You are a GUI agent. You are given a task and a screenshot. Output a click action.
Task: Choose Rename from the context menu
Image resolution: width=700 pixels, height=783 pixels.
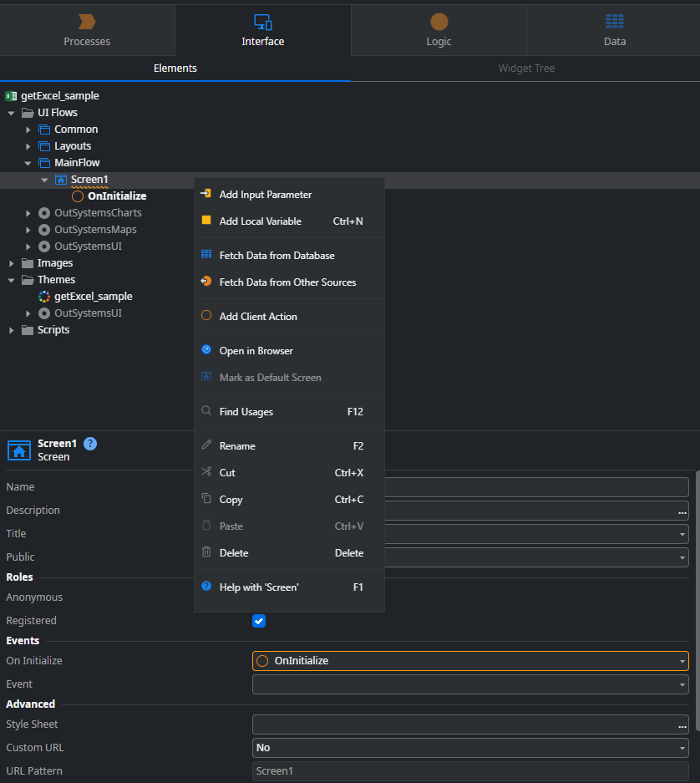point(289,446)
